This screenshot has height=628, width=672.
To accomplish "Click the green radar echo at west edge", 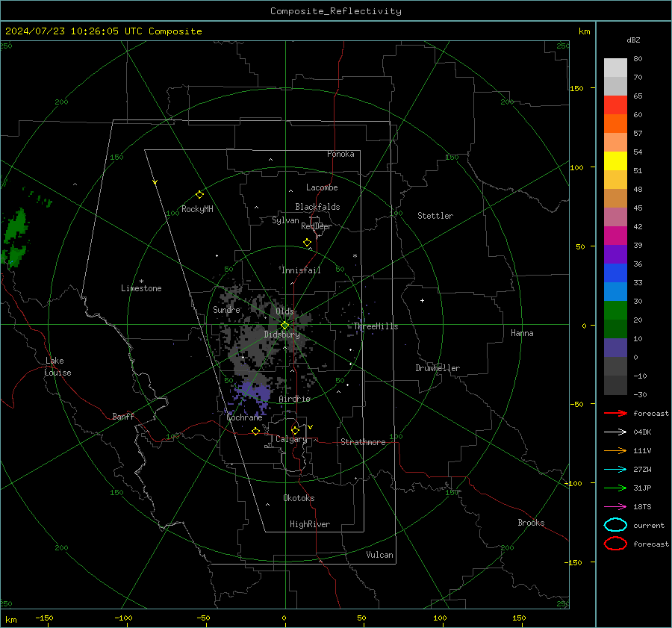I will (x=15, y=238).
